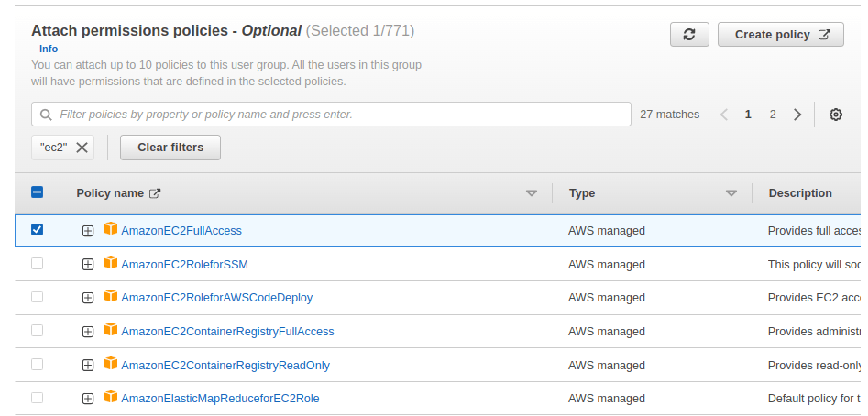Expand AmazonElasticMapReduceforEC2Role policy details

88,399
